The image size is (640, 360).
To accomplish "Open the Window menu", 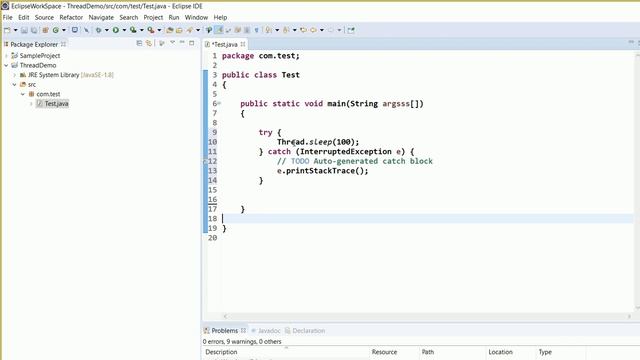I will pyautogui.click(x=196, y=17).
